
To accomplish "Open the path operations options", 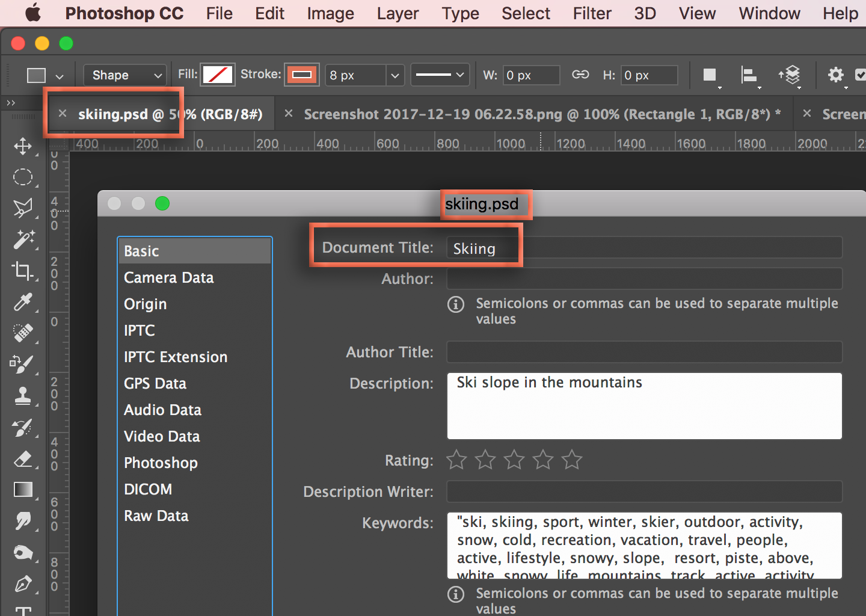I will (710, 75).
